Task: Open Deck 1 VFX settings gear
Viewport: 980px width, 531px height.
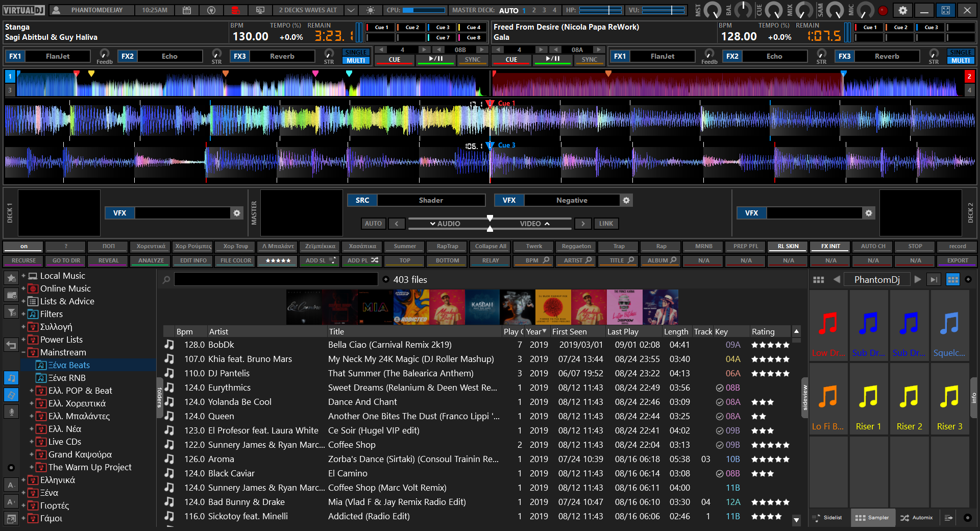Action: (x=237, y=213)
